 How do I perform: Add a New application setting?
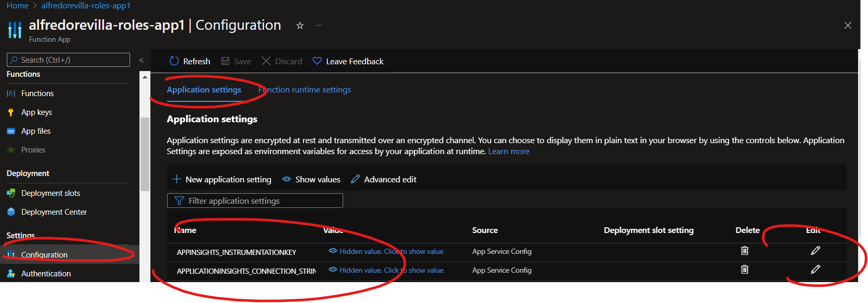(221, 179)
